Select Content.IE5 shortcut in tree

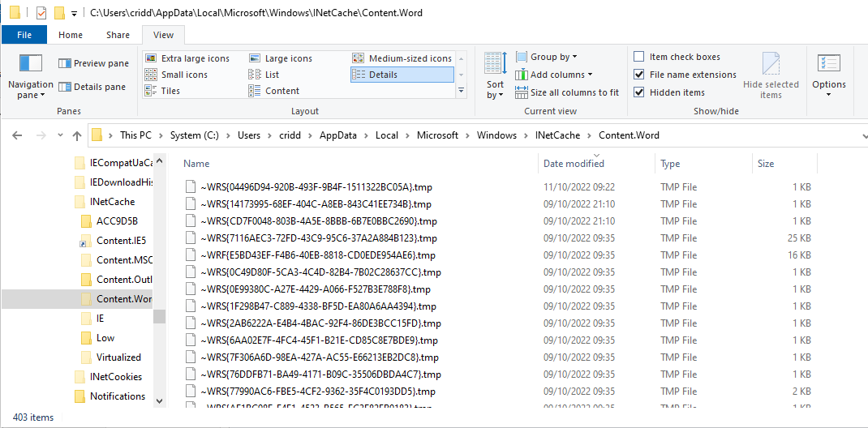click(114, 241)
